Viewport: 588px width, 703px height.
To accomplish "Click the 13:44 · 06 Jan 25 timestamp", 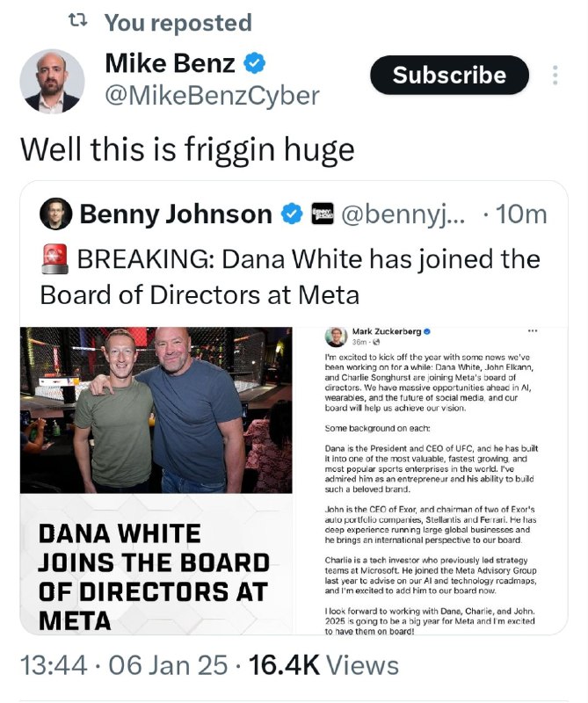I will pos(124,665).
